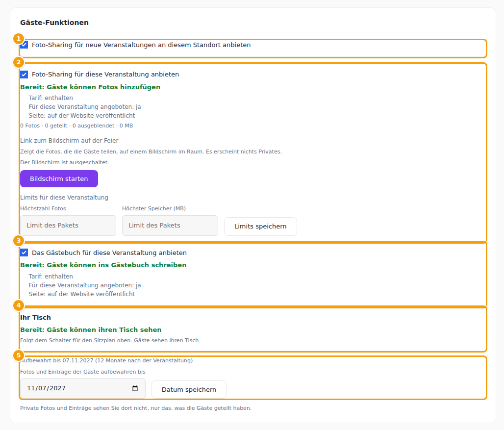Image resolution: width=504 pixels, height=430 pixels.
Task: Click the Datum speichern button
Action: tap(189, 389)
